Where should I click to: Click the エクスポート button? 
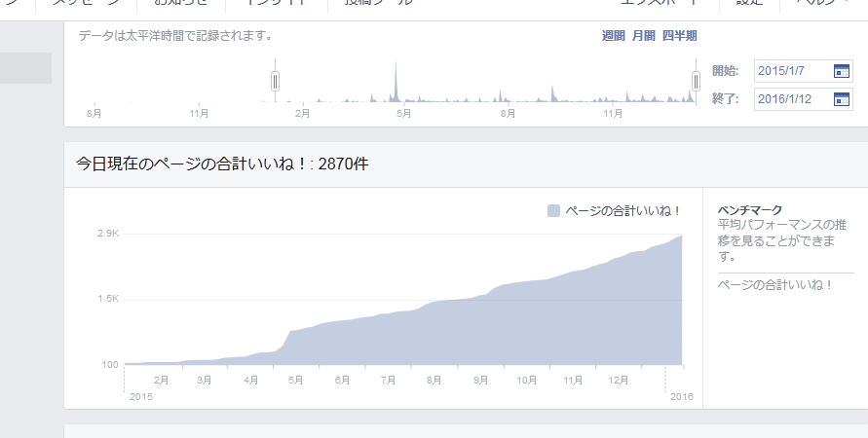tap(660, 3)
